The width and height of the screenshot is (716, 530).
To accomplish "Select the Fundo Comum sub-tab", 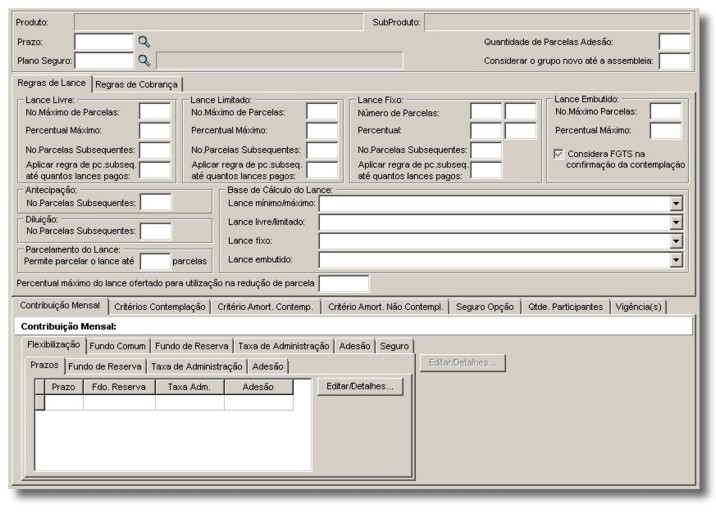I will coord(117,346).
